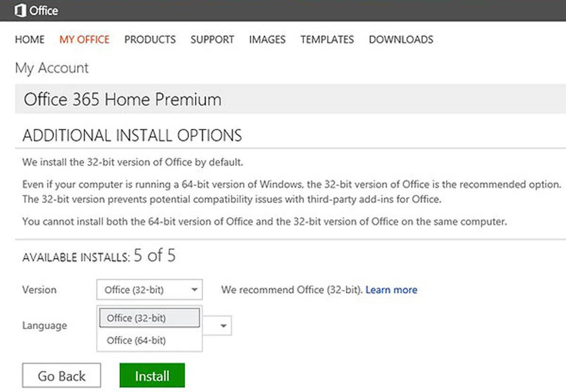Open the Learn more link
Screen dimensions: 566x392
pos(391,290)
